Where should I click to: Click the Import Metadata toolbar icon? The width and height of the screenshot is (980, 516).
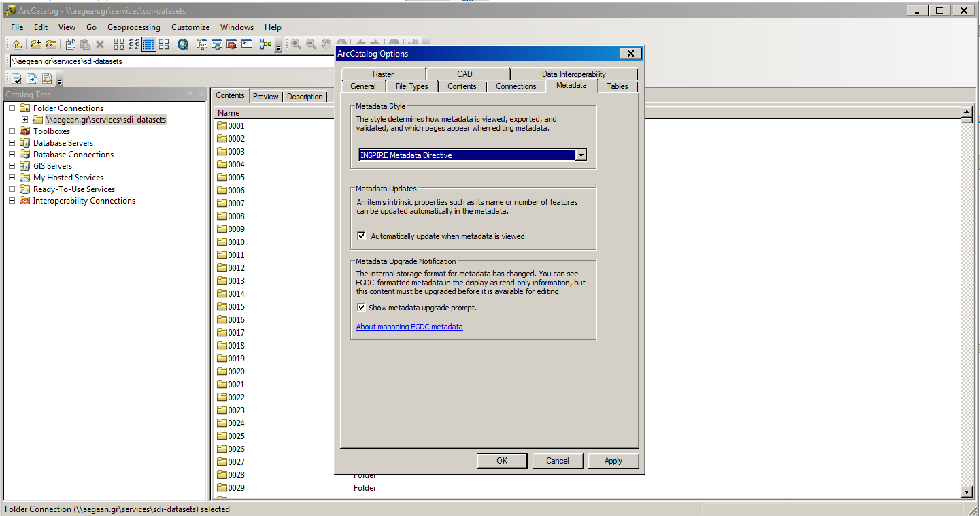pyautogui.click(x=47, y=78)
